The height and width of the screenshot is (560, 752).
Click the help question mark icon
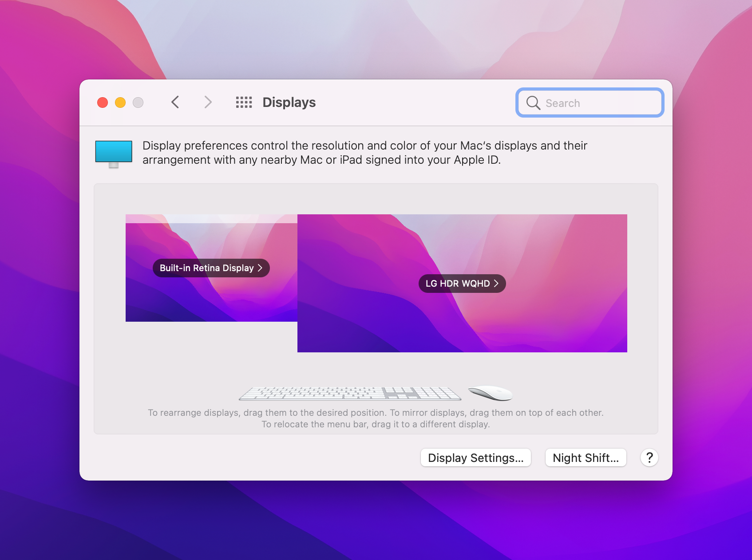click(649, 457)
